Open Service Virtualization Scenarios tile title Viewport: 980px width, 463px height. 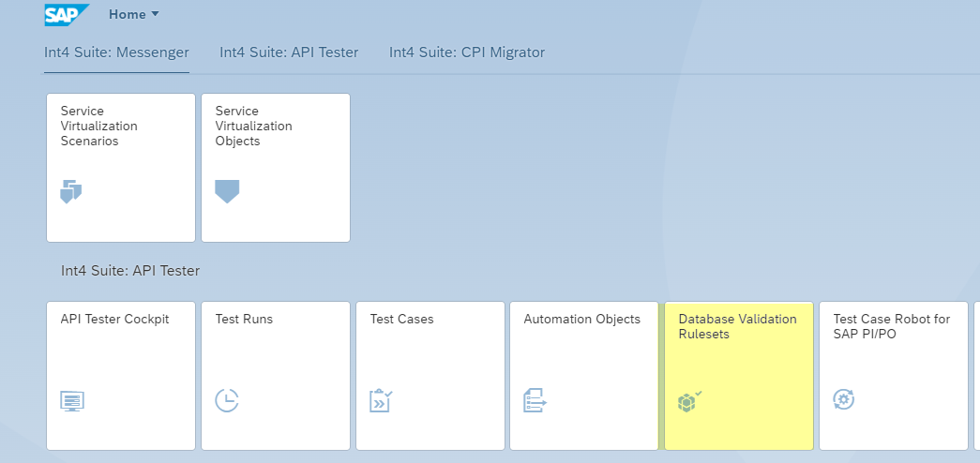(98, 126)
